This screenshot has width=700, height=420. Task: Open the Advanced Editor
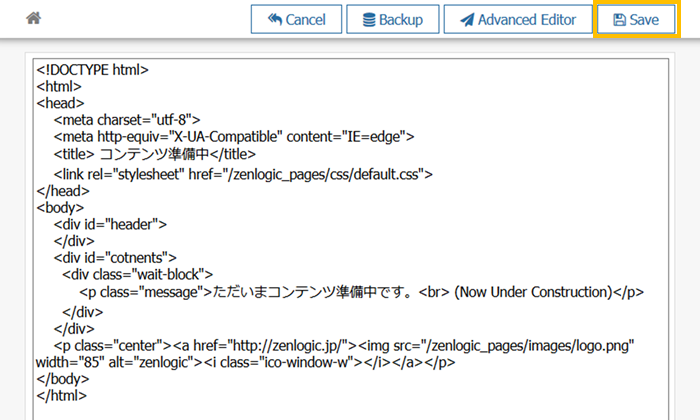pyautogui.click(x=517, y=20)
